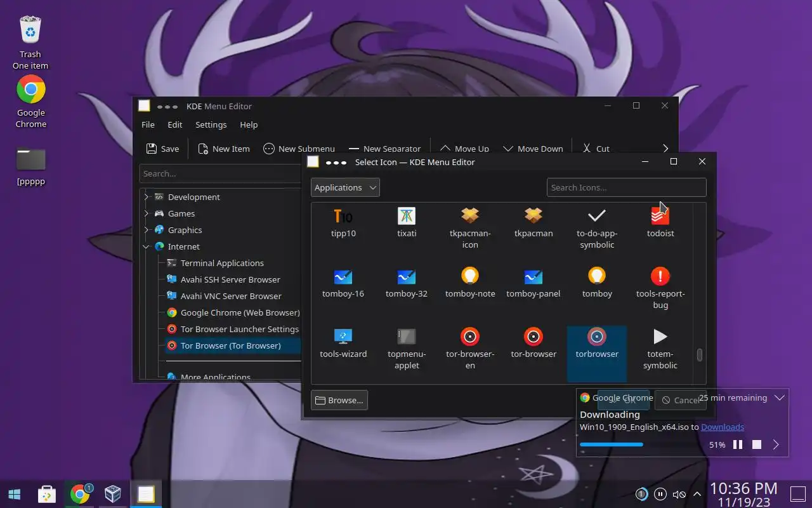The height and width of the screenshot is (508, 812).
Task: Expand the Development menu category
Action: point(147,197)
